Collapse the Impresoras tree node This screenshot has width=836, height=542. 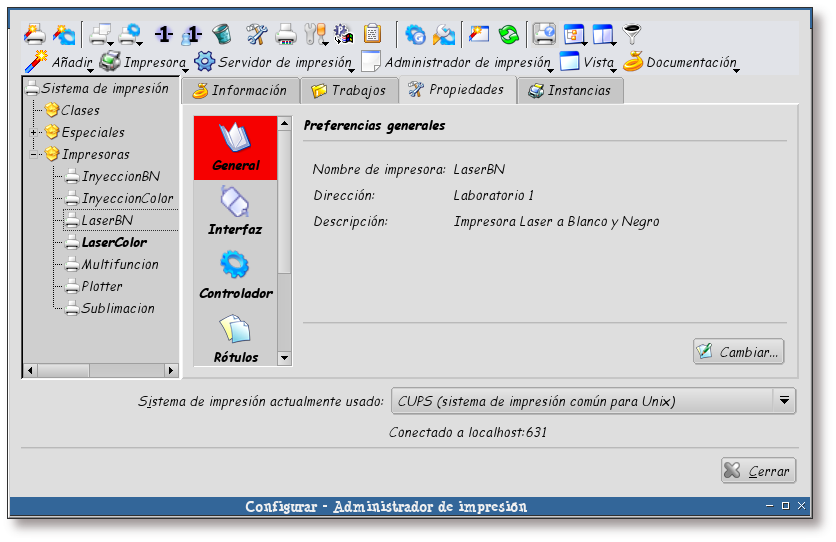pyautogui.click(x=35, y=154)
